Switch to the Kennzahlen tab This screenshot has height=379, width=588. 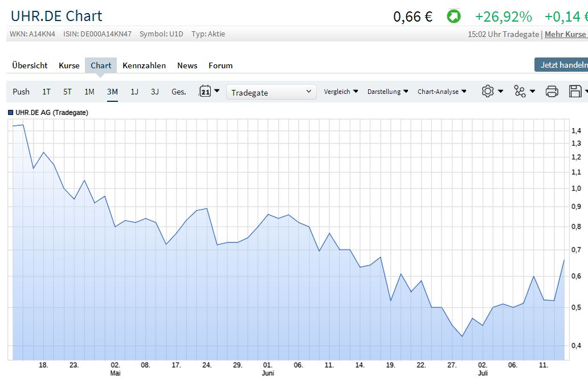coord(144,65)
